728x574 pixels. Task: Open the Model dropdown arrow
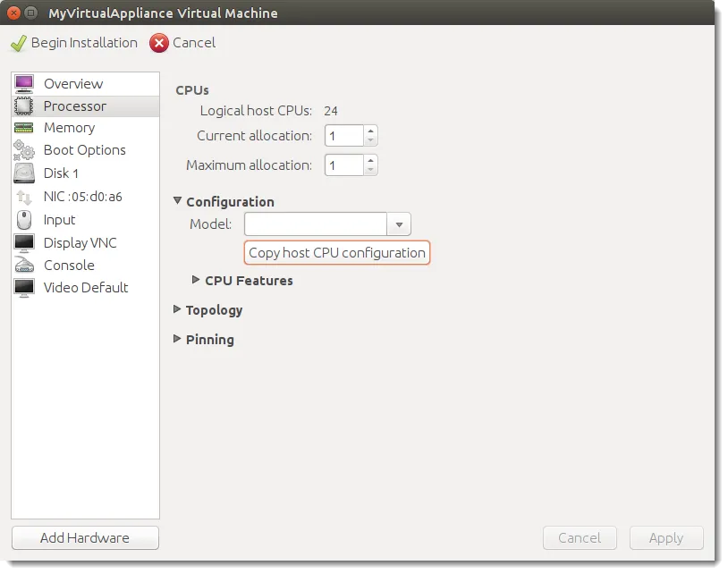tap(399, 224)
